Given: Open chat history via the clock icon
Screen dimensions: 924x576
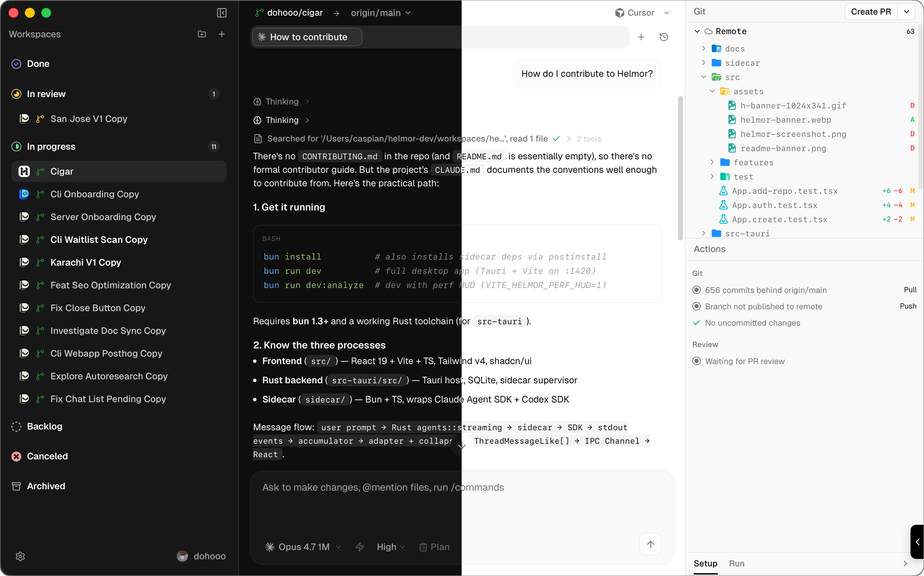Looking at the screenshot, I should pos(663,37).
